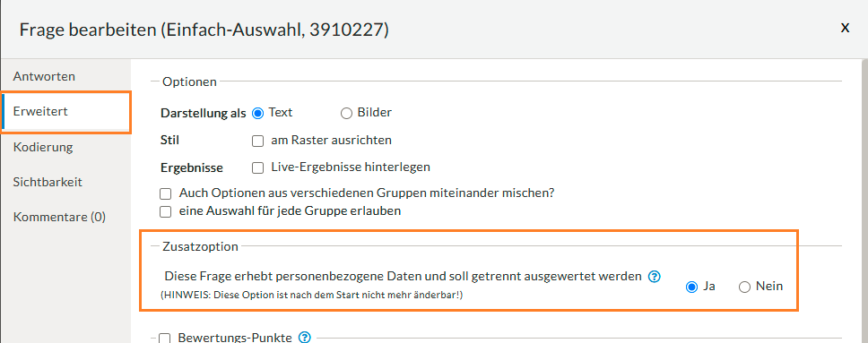Close the Frage bearbeiten dialog
The image size is (868, 343).
point(845,28)
